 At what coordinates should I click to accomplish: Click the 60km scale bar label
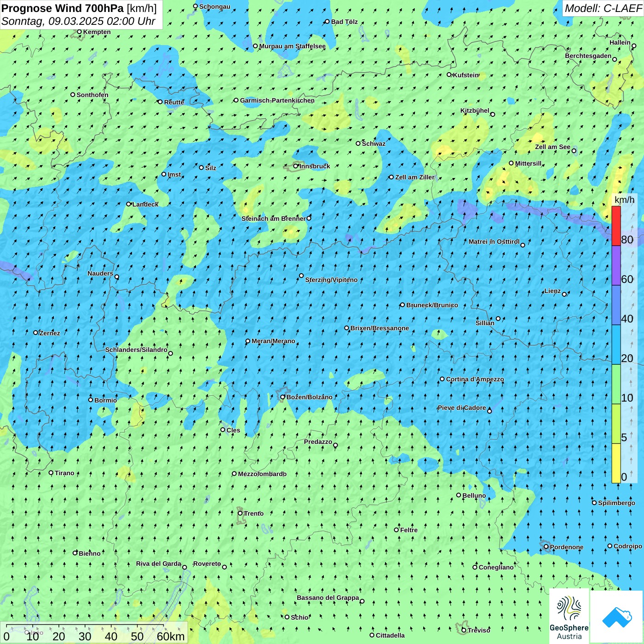171,636
